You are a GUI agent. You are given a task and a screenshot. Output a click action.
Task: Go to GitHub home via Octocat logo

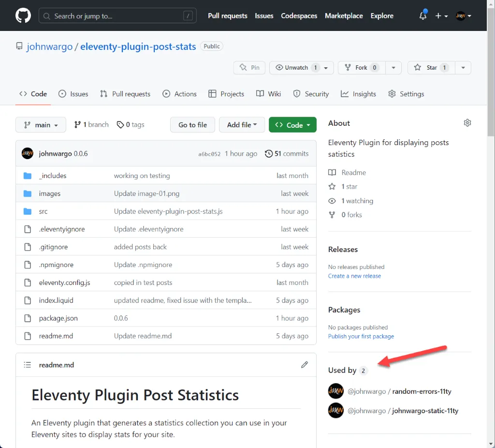pyautogui.click(x=23, y=15)
